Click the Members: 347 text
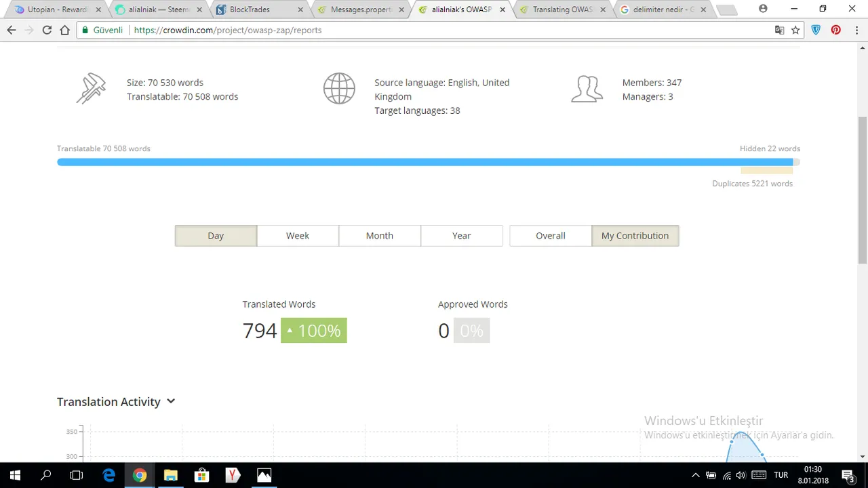 click(652, 82)
